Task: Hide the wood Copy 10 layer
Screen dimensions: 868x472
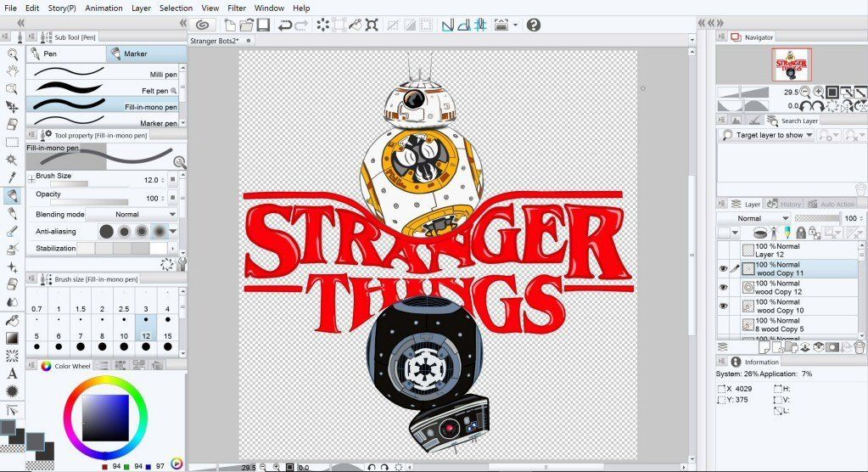Action: (723, 306)
